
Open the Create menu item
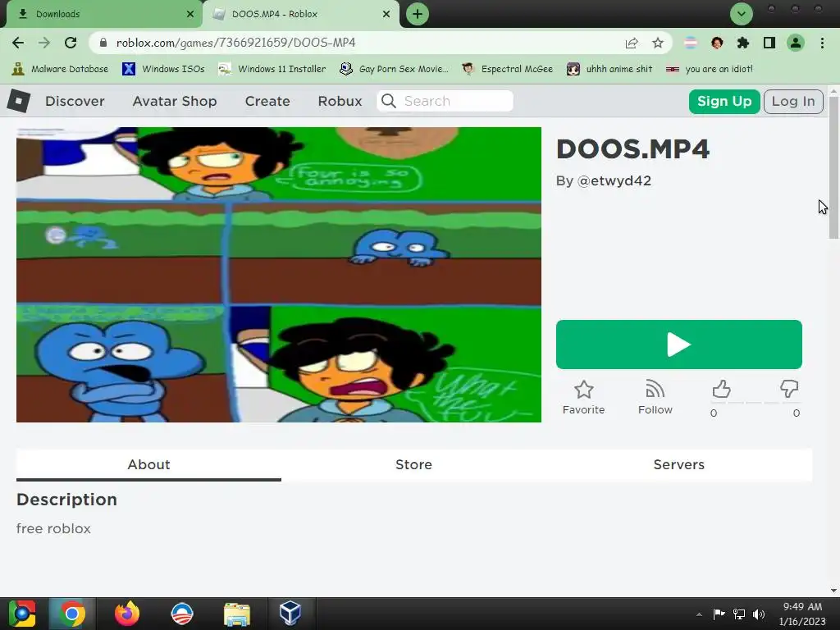[267, 101]
